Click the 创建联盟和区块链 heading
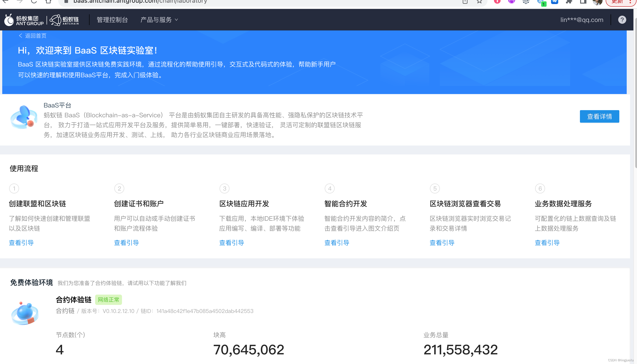 pos(37,204)
